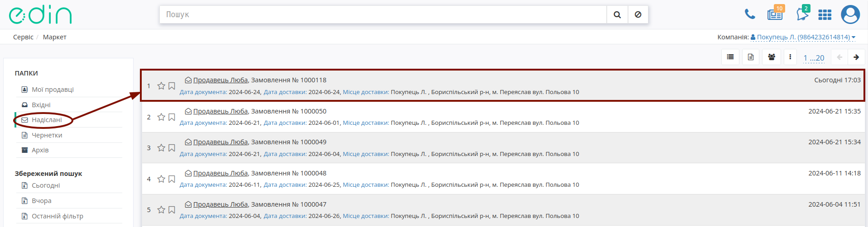Image resolution: width=868 pixels, height=227 pixels.
Task: Open news icon with badge 10
Action: pyautogui.click(x=775, y=14)
